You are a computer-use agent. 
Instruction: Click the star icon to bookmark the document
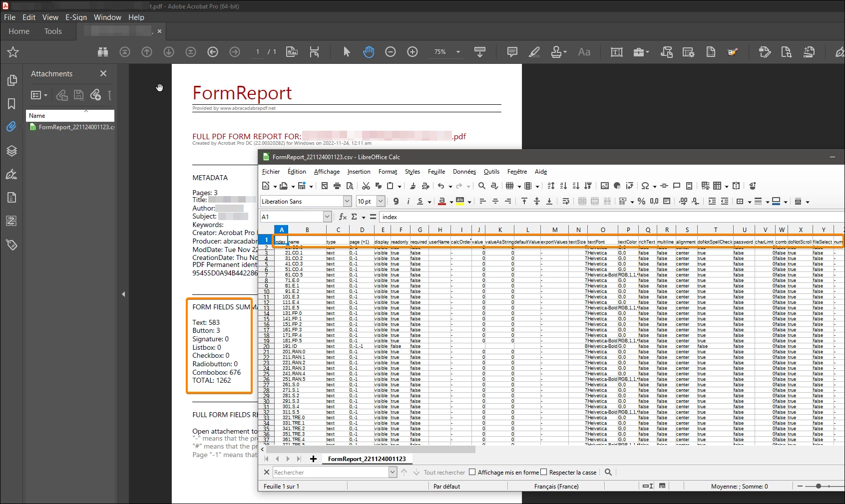click(x=13, y=52)
